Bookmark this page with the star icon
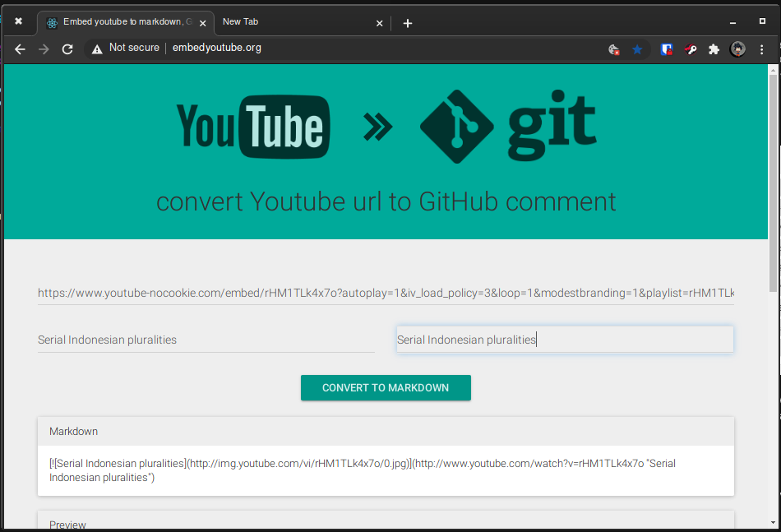 pyautogui.click(x=637, y=49)
